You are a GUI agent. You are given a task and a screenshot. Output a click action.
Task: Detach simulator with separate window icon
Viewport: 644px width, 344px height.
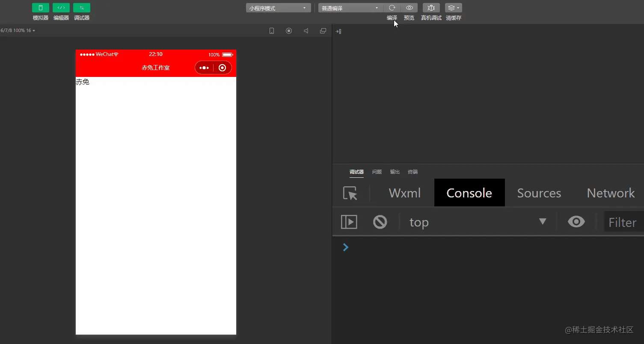(x=323, y=31)
